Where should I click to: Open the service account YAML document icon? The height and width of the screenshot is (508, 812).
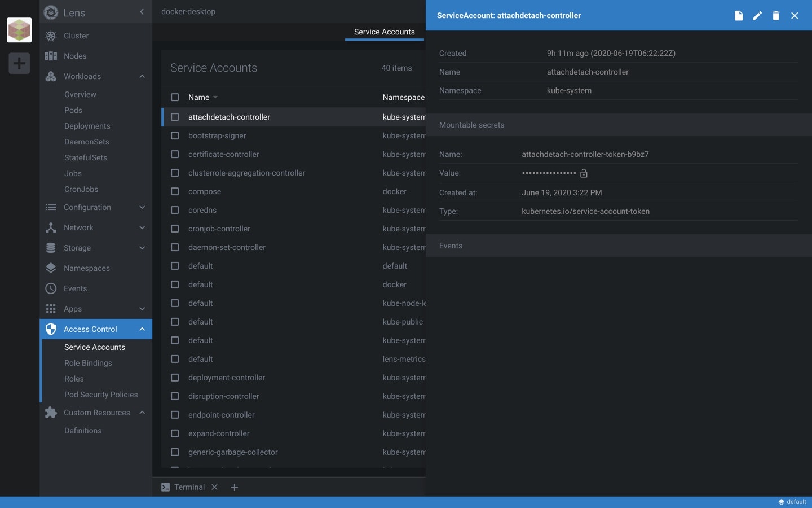739,15
